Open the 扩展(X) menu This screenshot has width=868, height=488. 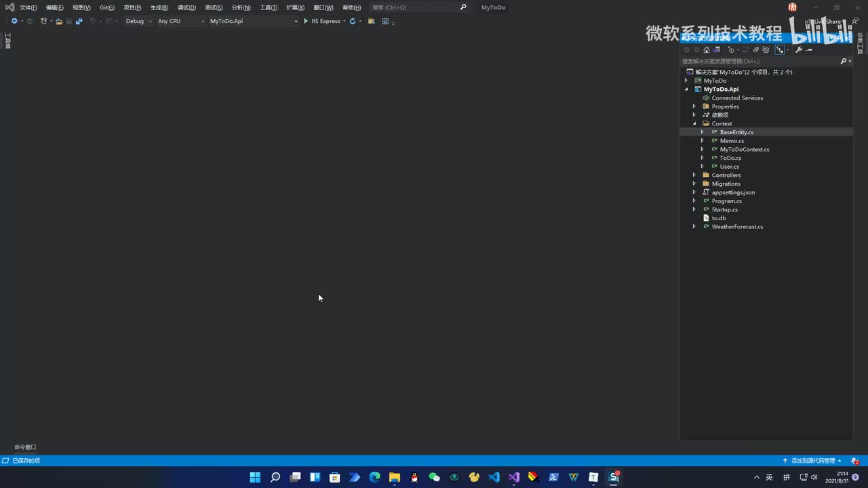295,7
